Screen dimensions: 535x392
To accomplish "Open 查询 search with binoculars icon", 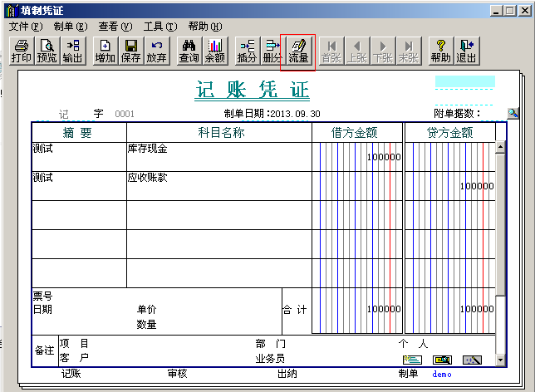I will (189, 51).
